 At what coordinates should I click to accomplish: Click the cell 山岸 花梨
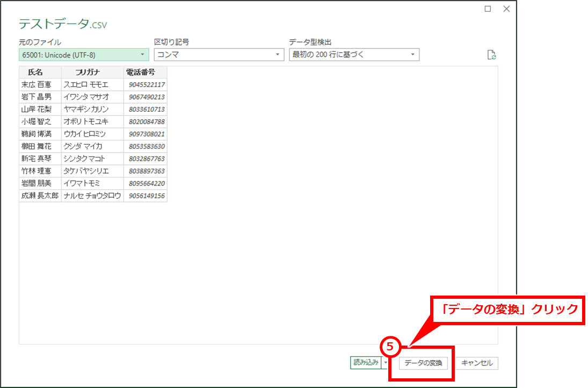pyautogui.click(x=40, y=110)
